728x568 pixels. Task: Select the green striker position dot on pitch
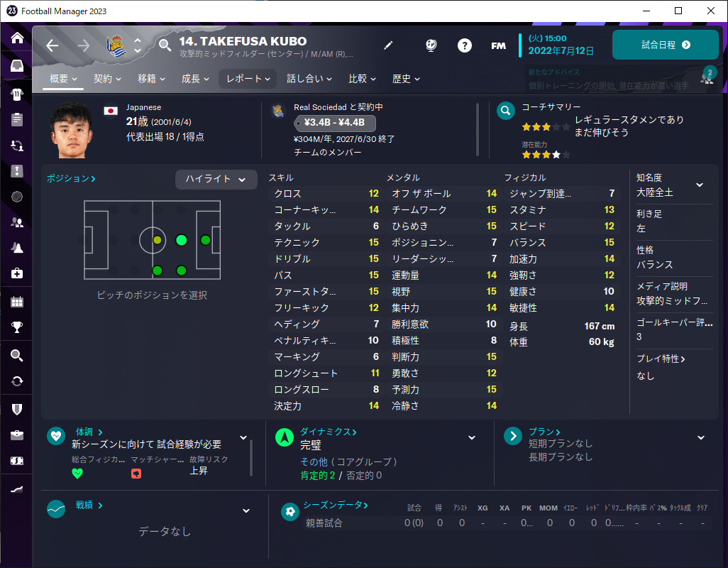point(205,240)
